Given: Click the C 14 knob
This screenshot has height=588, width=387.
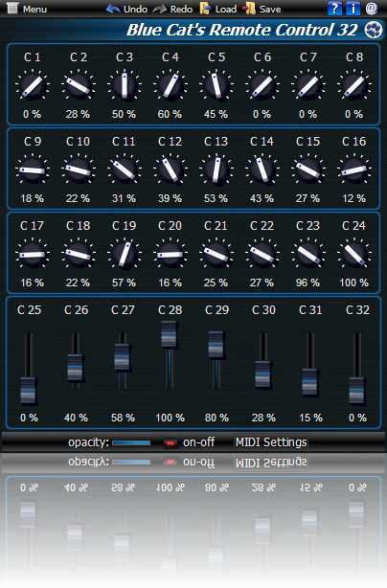Looking at the screenshot, I should tap(262, 170).
